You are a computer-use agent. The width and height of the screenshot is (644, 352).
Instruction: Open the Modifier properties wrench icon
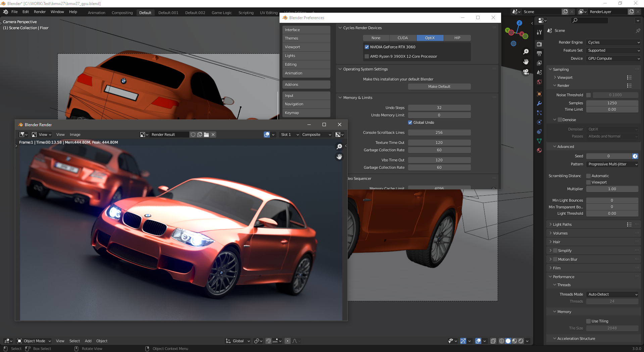click(x=539, y=103)
